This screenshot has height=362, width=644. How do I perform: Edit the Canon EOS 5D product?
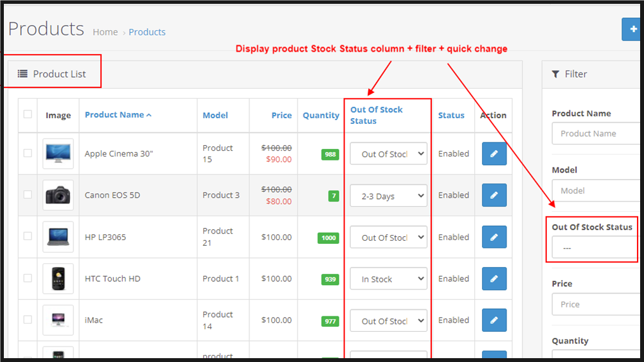[494, 195]
